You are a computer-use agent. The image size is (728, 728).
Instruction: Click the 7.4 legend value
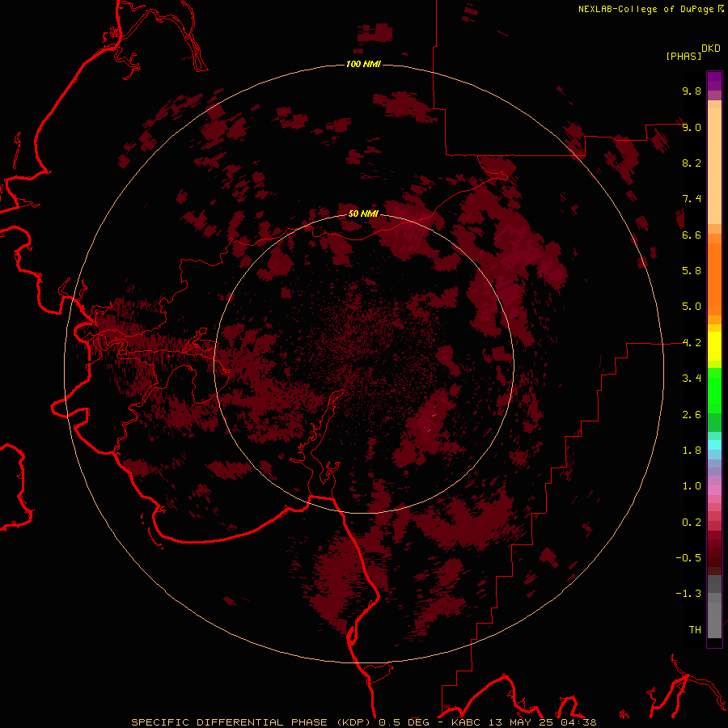(692, 199)
